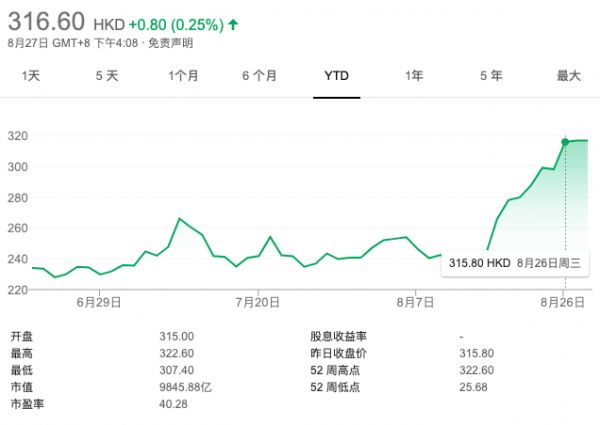This screenshot has height=425, width=600.
Task: Select the YTD tab
Action: point(337,76)
